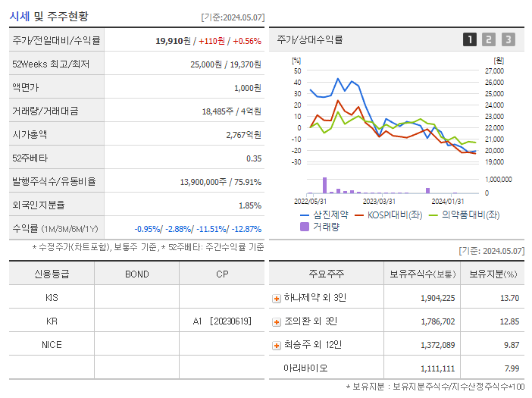Click the 의약품대비(좌) green legend marker
The height and width of the screenshot is (398, 532).
(x=433, y=215)
